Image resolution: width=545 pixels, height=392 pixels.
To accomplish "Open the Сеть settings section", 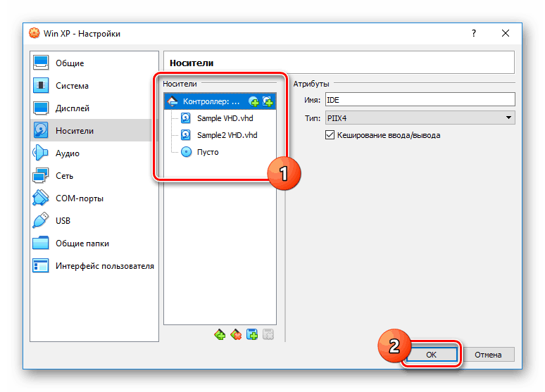I will click(94, 176).
